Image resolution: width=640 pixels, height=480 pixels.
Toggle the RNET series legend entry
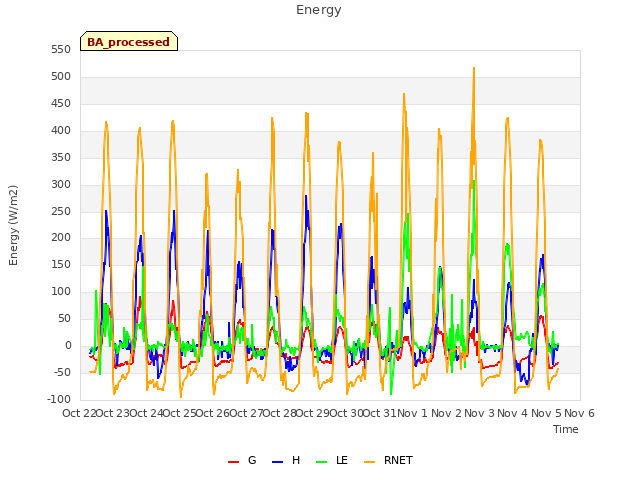388,460
